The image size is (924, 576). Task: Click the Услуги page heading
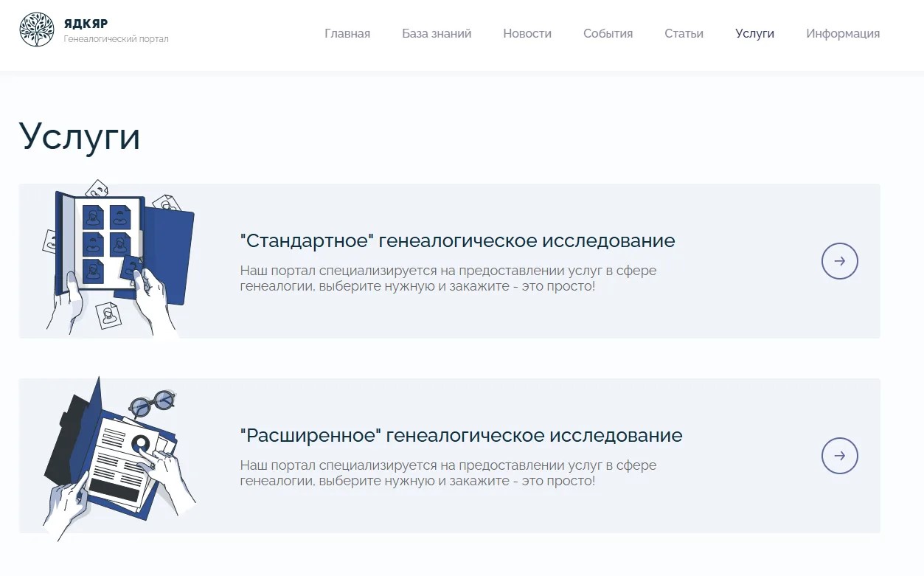[x=80, y=136]
